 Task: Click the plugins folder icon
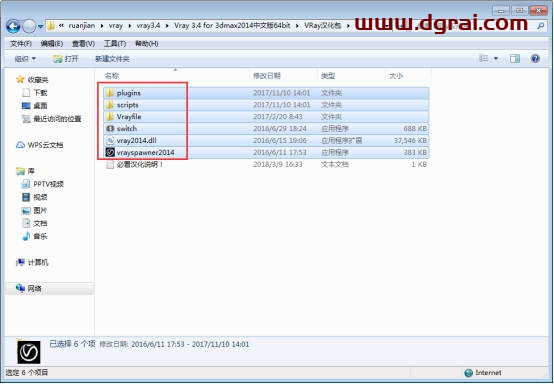pyautogui.click(x=110, y=93)
